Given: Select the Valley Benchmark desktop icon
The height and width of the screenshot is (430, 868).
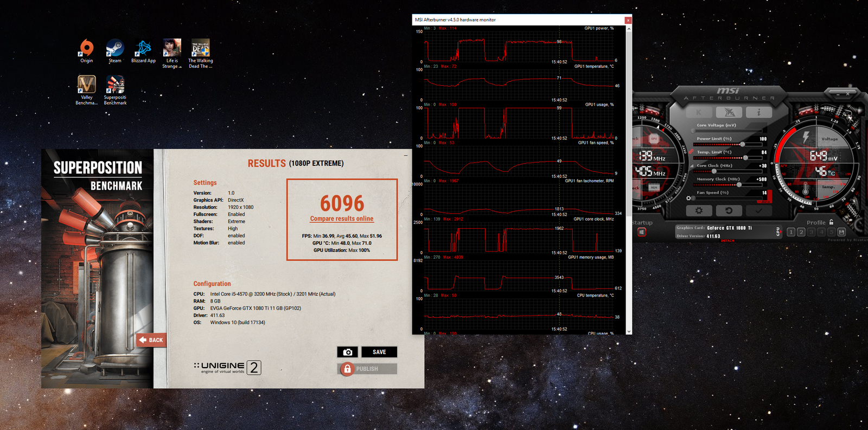Looking at the screenshot, I should 87,90.
